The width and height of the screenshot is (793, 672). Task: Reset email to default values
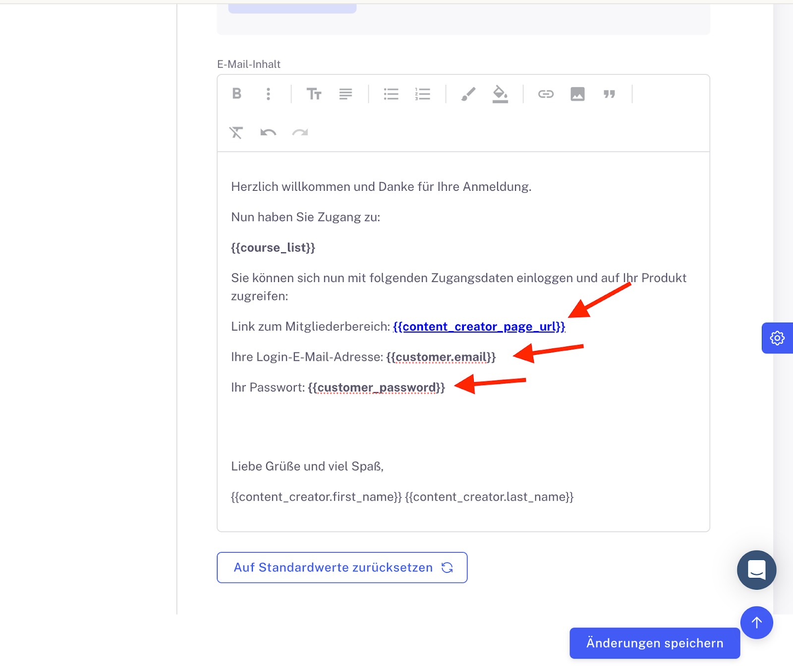click(342, 567)
